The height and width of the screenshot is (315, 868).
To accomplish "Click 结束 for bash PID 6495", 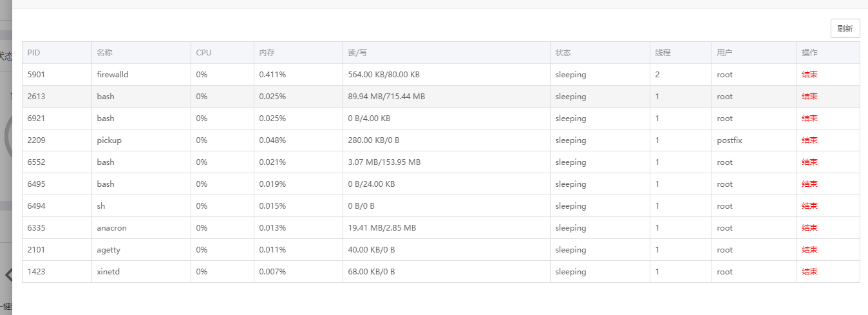I will (x=809, y=184).
